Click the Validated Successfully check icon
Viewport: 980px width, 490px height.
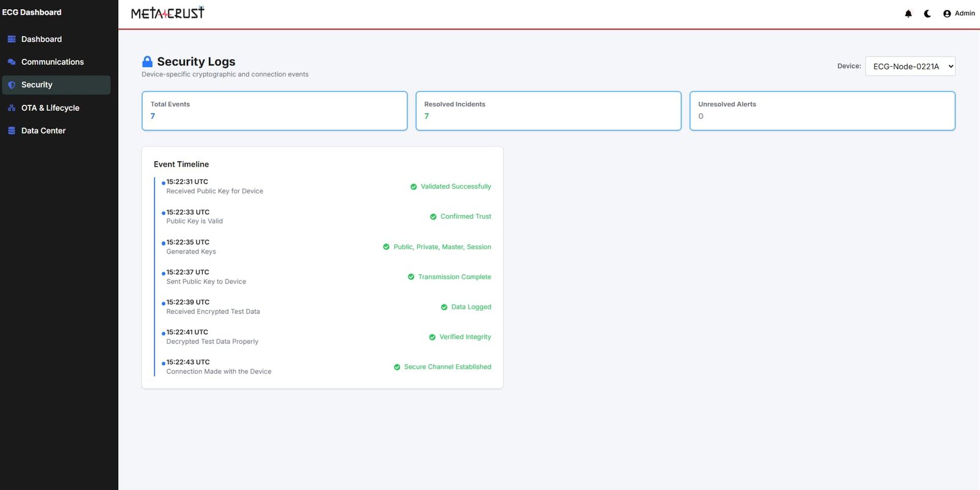point(413,187)
